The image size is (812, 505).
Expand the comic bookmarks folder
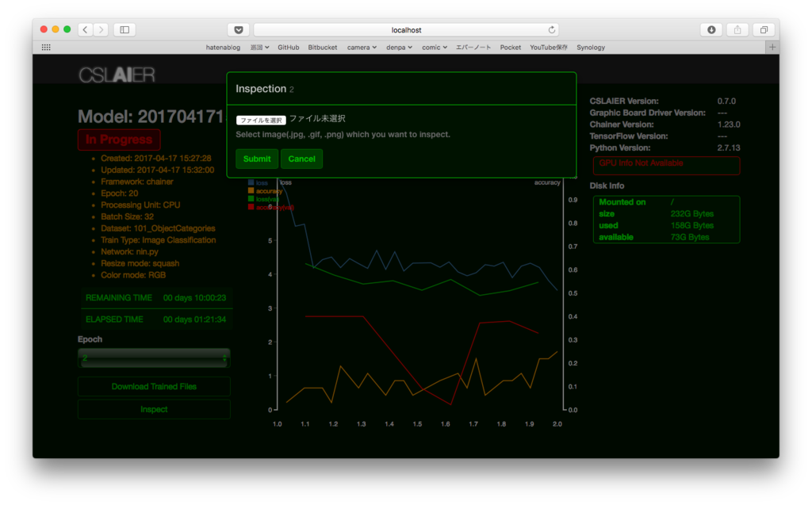434,47
